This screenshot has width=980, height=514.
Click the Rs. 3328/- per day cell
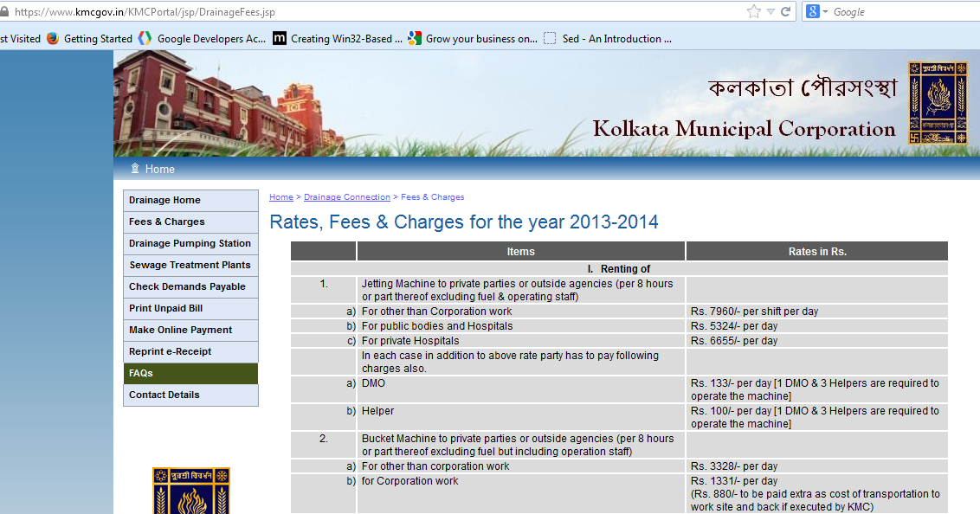817,466
